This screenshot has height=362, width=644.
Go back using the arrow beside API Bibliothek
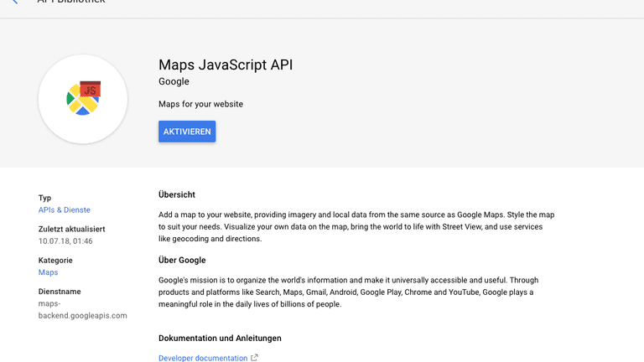(x=15, y=1)
